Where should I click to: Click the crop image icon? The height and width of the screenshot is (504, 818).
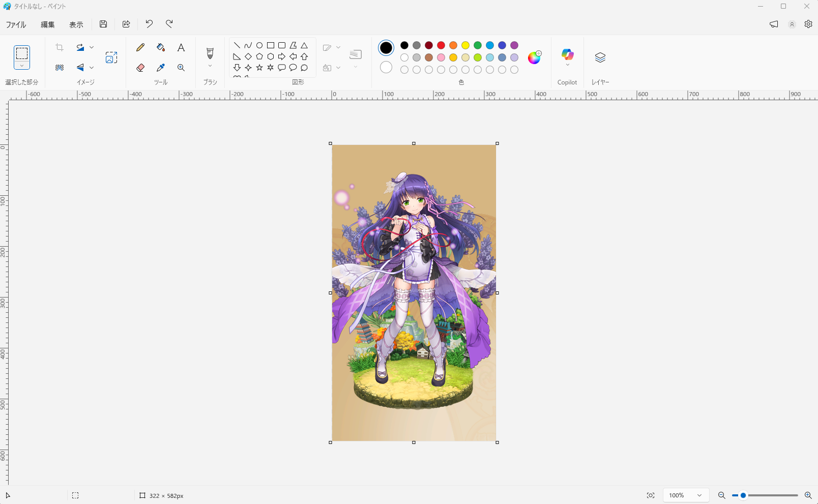click(x=60, y=47)
